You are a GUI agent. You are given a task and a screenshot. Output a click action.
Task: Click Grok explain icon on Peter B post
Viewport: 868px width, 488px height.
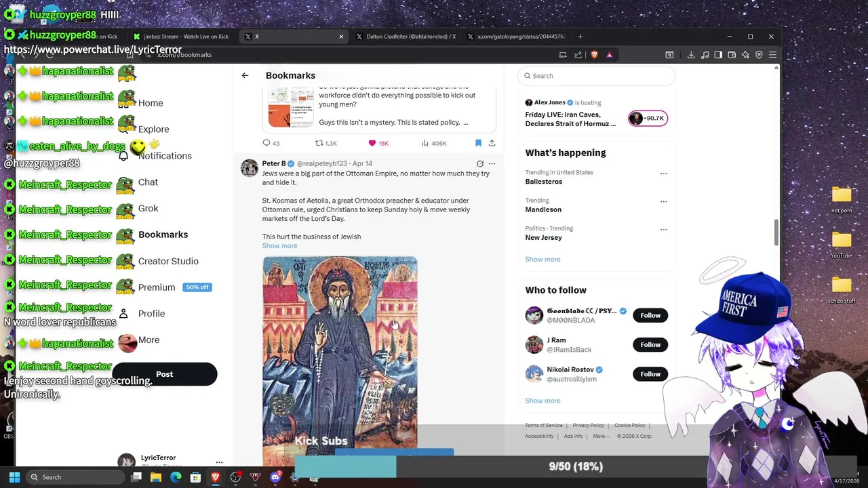pyautogui.click(x=479, y=163)
